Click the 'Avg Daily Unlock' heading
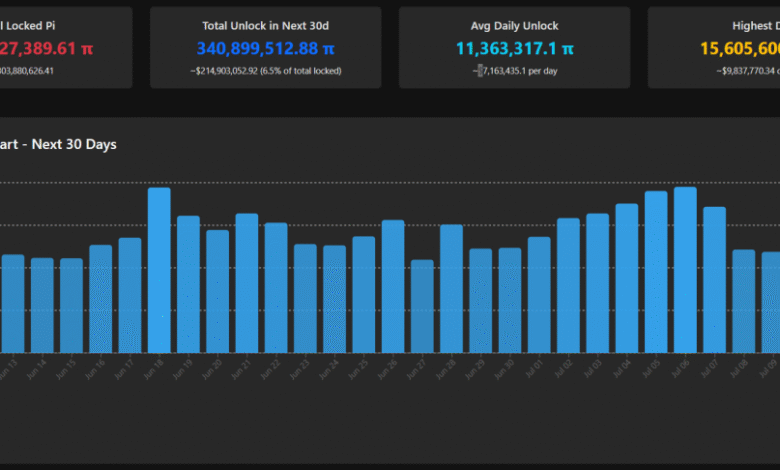 tap(515, 26)
